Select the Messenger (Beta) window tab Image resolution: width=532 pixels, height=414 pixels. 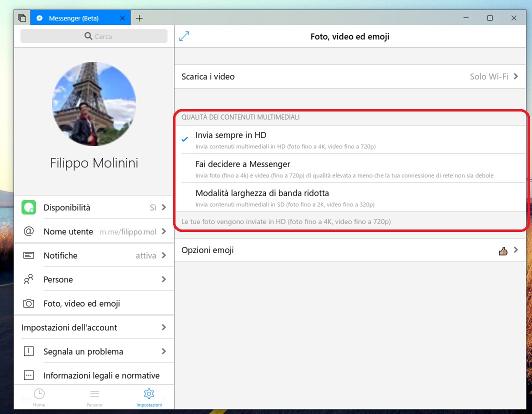click(80, 18)
